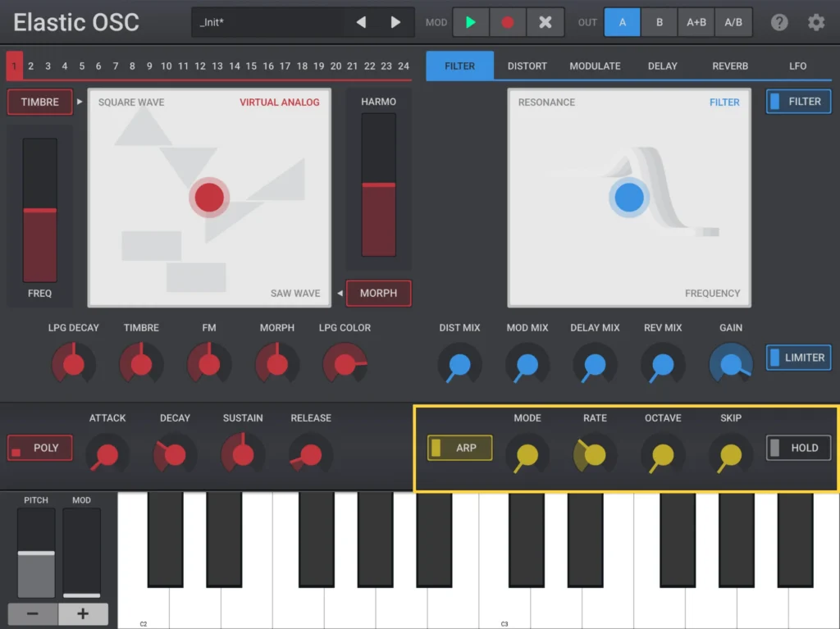
Task: Click the blue filter XY pad puck
Action: point(629,197)
